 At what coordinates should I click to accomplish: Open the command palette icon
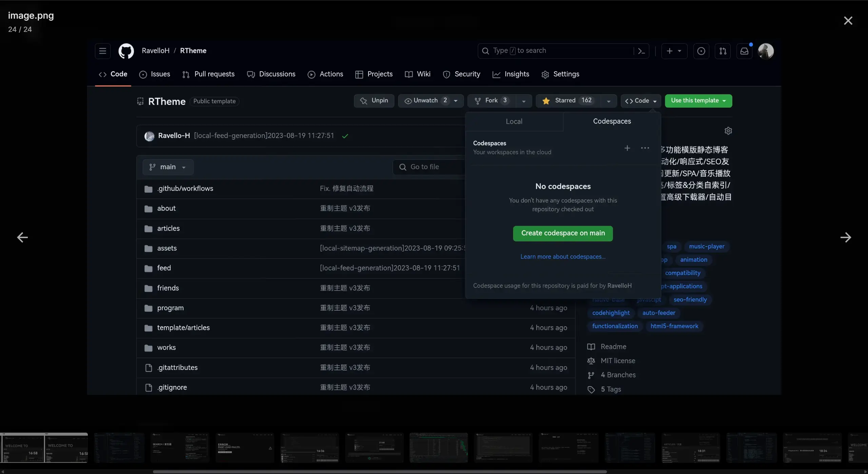coord(641,51)
